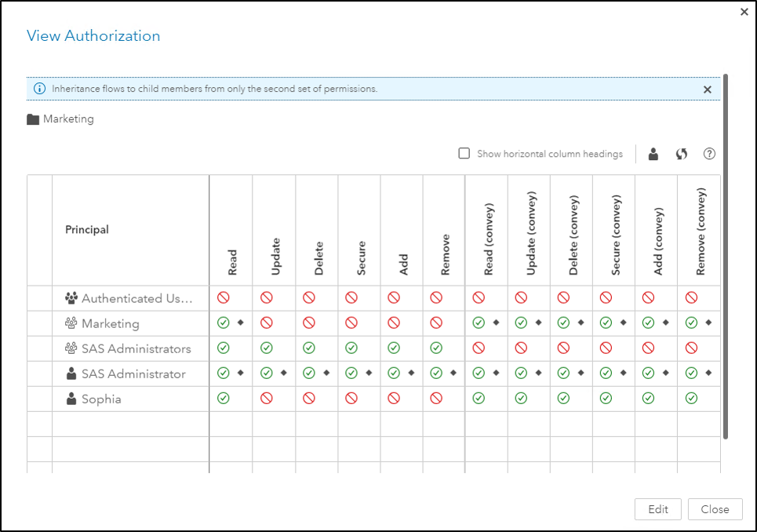The width and height of the screenshot is (757, 532).
Task: Enable Show horizontal column headings
Action: click(x=464, y=155)
